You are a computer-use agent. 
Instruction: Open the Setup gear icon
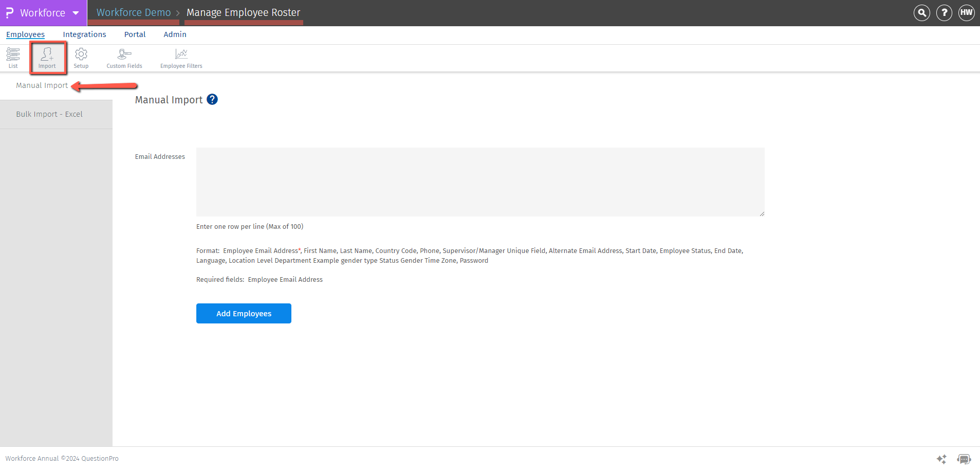pyautogui.click(x=81, y=58)
